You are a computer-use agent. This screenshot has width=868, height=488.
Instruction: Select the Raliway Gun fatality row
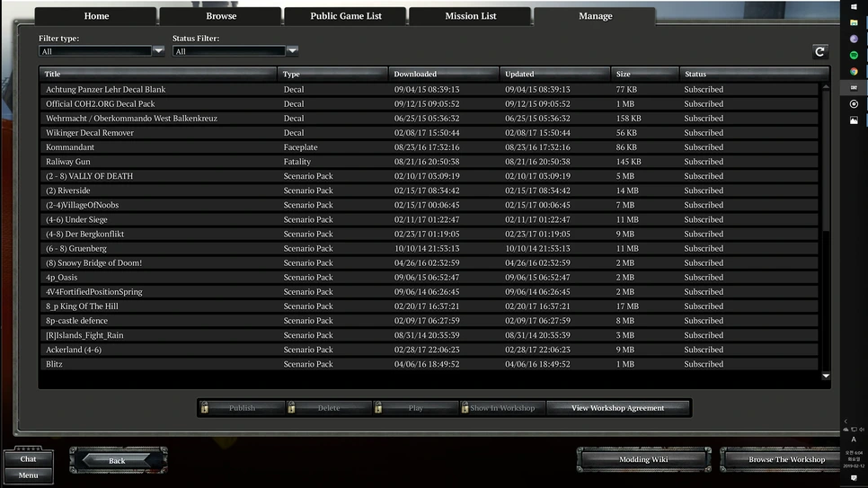(x=429, y=161)
